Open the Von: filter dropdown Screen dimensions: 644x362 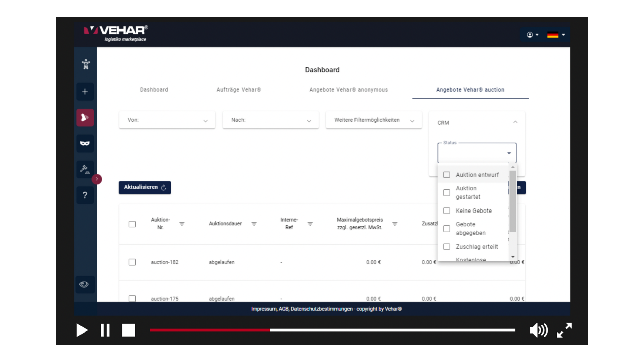tap(167, 120)
